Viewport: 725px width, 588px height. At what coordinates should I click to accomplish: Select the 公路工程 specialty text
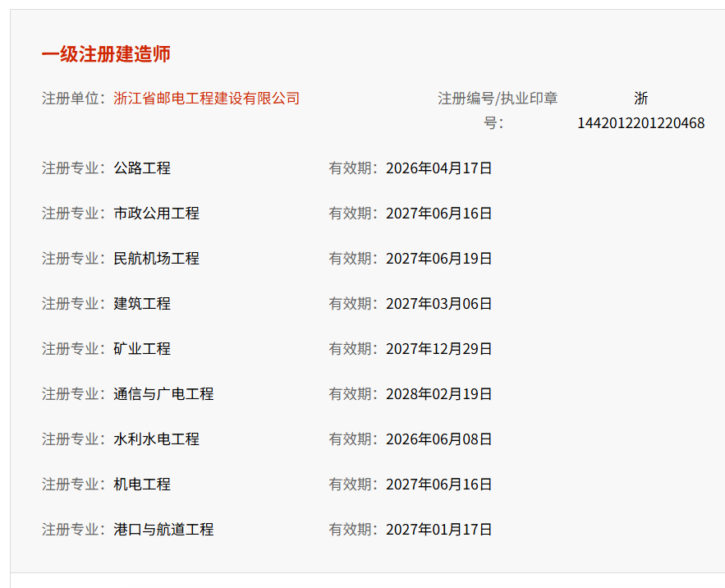pyautogui.click(x=142, y=168)
